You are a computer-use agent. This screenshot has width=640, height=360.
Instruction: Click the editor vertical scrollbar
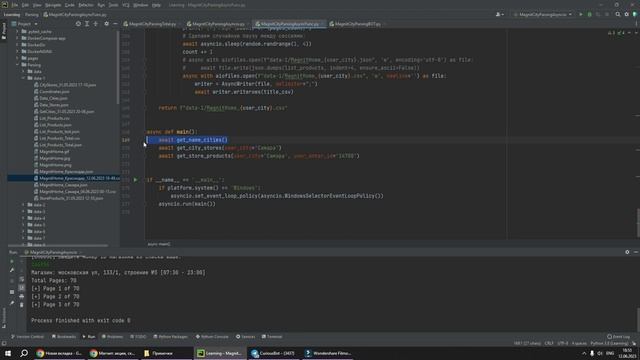coord(638,223)
